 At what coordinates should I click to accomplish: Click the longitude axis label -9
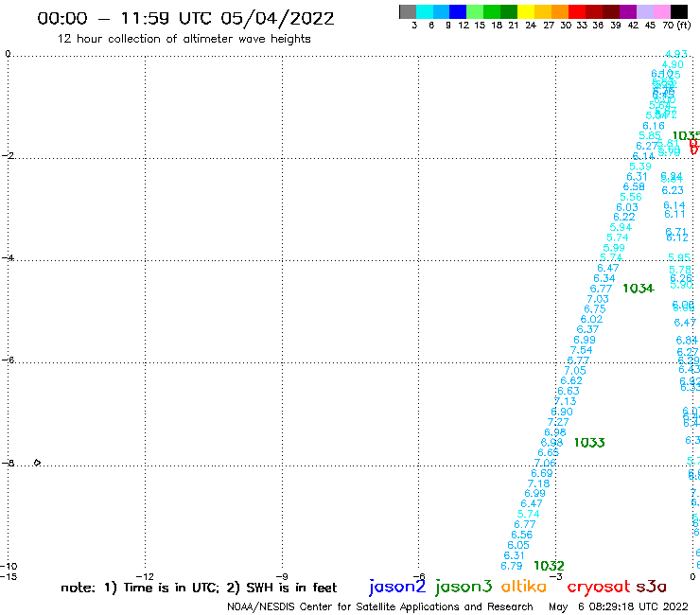(282, 577)
